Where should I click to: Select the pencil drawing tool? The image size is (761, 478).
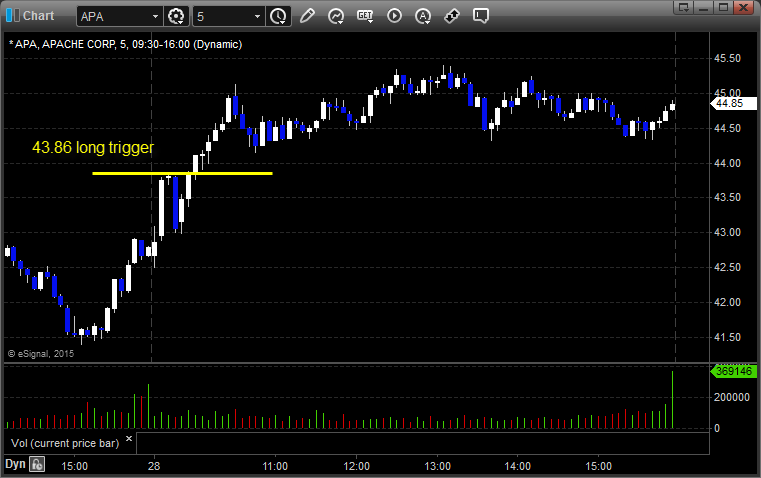tap(307, 16)
